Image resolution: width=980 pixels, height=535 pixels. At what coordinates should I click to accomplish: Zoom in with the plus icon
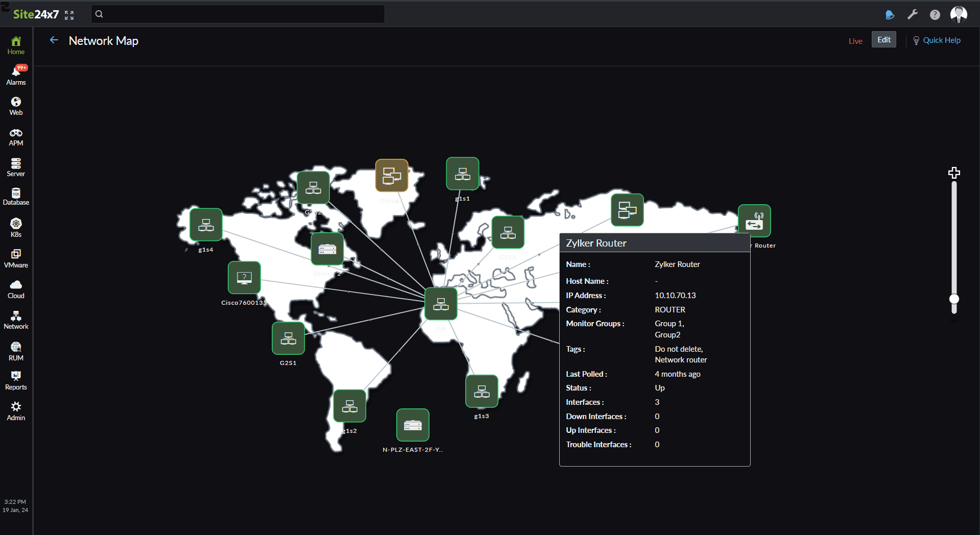tap(954, 173)
